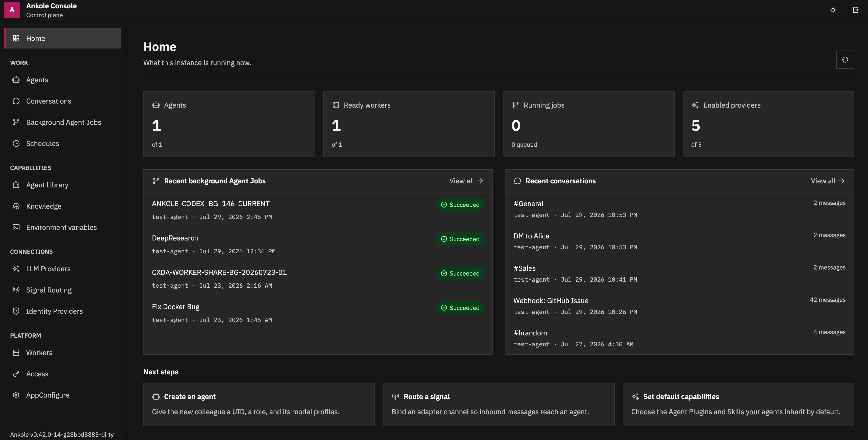Viewport: 868px width, 440px height.
Task: Open the Route a signal card
Action: 499,405
